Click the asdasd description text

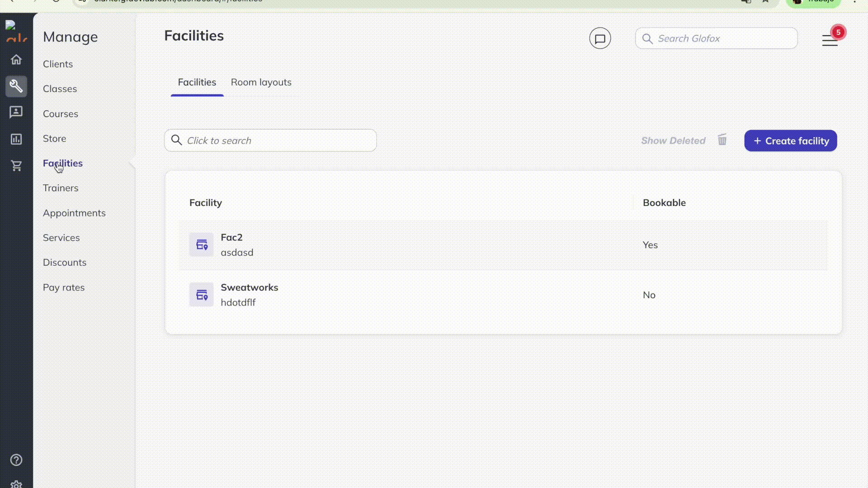(237, 253)
